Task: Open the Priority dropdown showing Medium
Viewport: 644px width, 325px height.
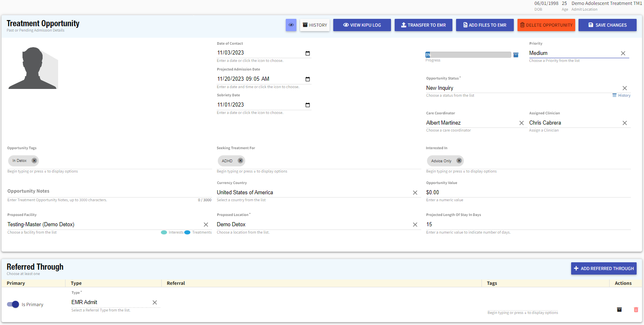Action: (x=573, y=53)
